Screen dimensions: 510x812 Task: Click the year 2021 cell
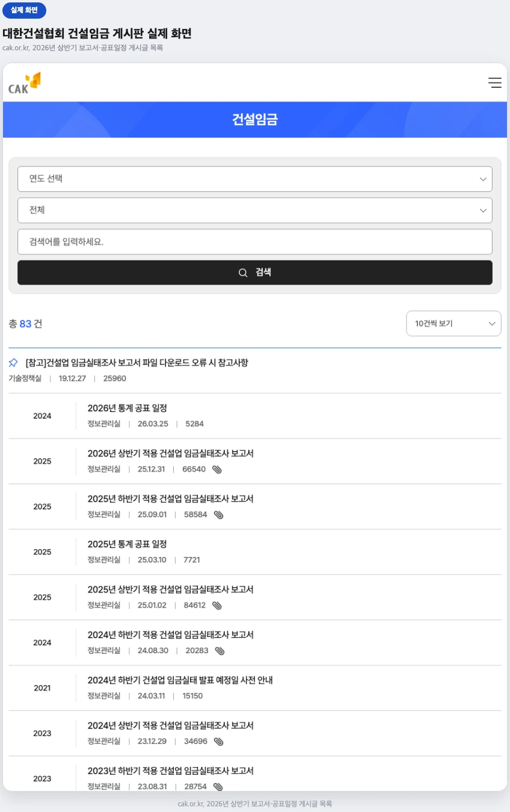42,688
